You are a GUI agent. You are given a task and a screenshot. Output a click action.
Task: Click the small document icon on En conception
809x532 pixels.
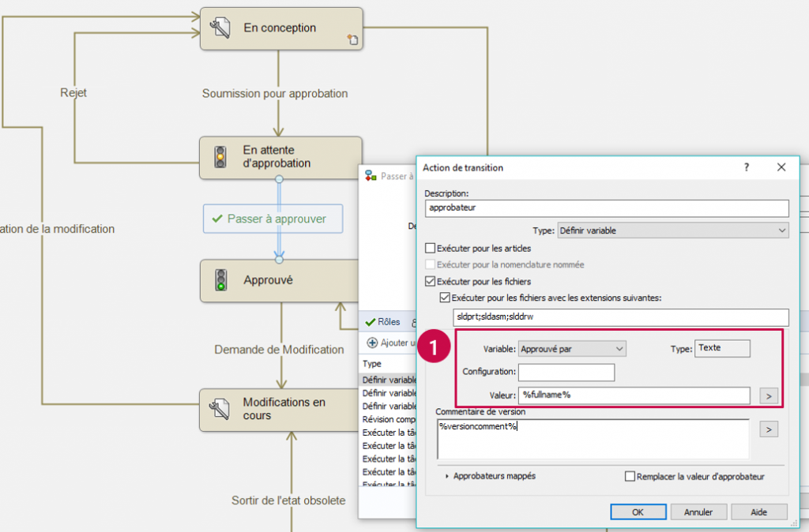coord(352,39)
